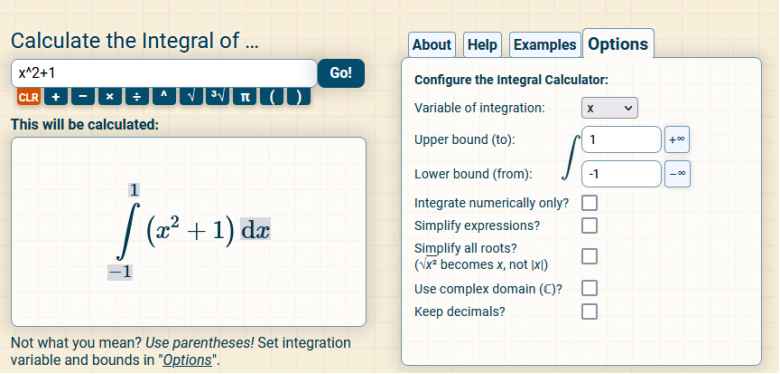780x374 pixels.
Task: Insert the square root √ symbol
Action: tap(191, 97)
